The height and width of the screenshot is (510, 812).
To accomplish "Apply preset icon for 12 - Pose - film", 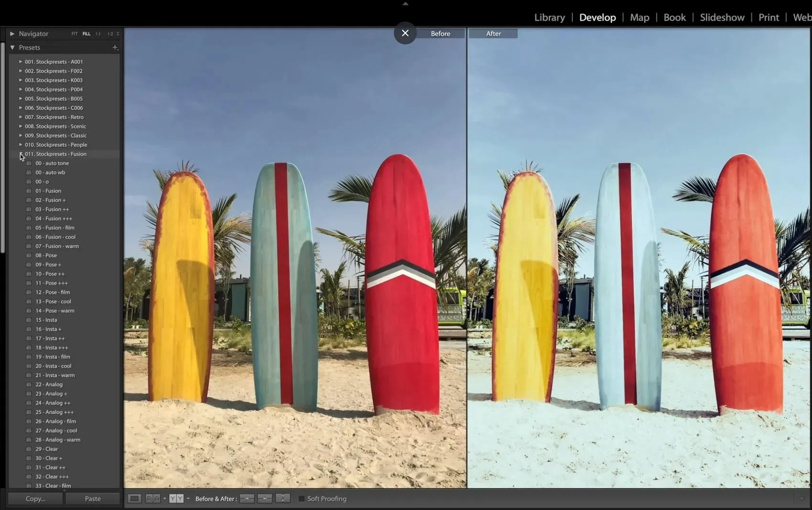I will (29, 292).
